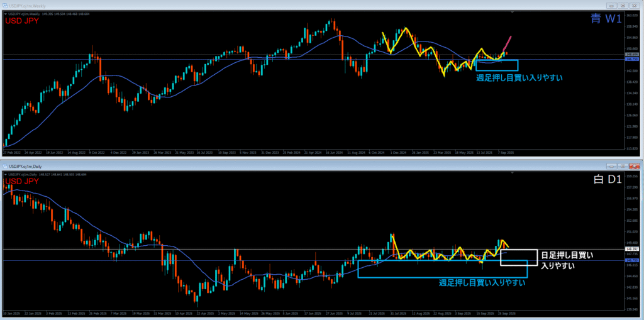Screen dimensions: 644x320
Task: Click the chart shift triangle marker in the Daily chart
Action: click(512, 174)
